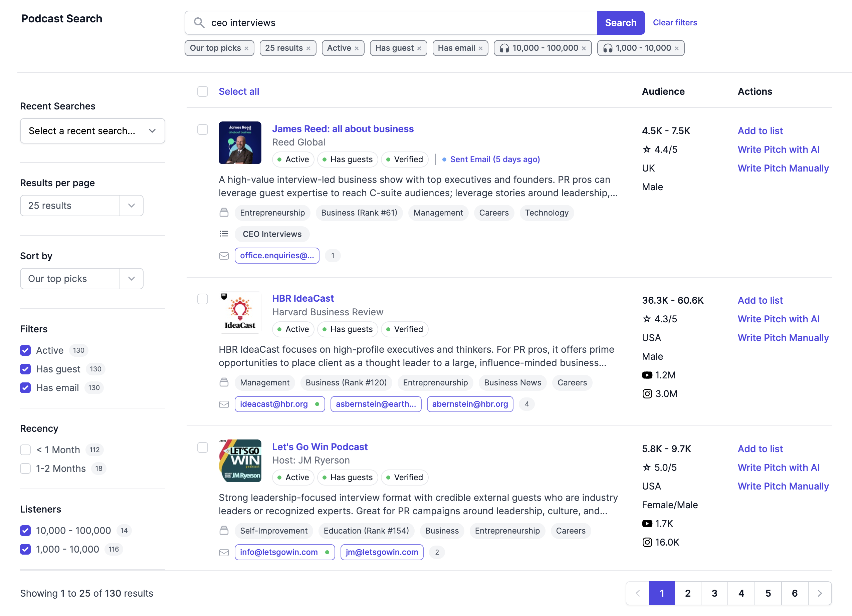Select Write Pitch with AI for HBR IdeaCast
Screen dimensions: 852x616
778,319
